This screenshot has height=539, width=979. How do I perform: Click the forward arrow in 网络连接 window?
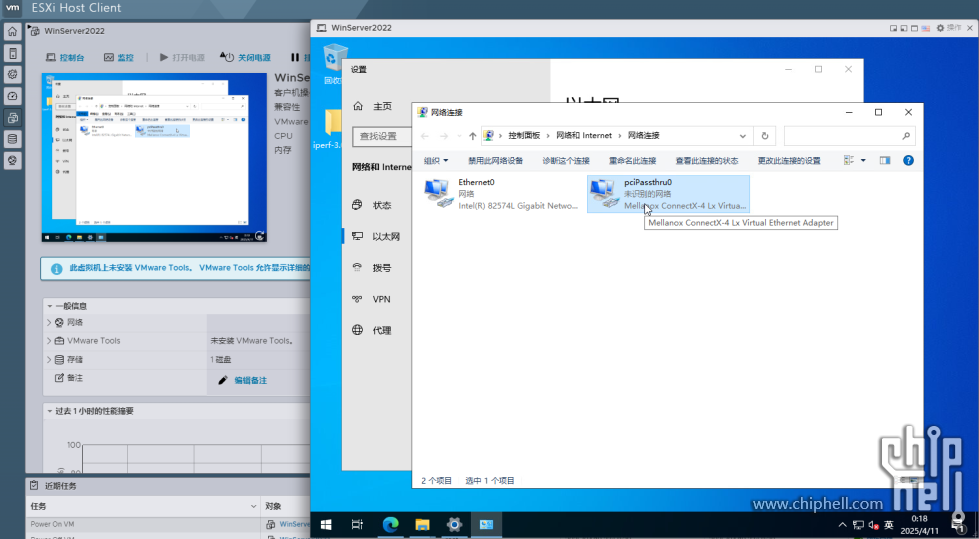(x=444, y=136)
